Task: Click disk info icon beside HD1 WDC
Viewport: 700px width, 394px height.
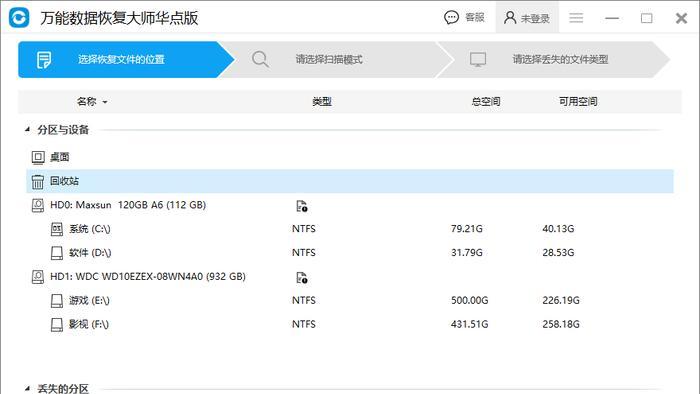Action: (302, 278)
